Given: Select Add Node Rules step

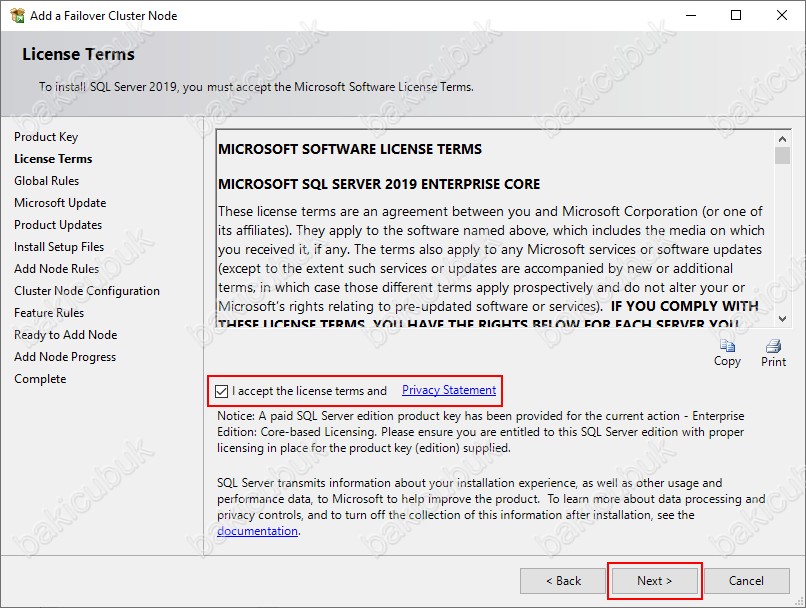Looking at the screenshot, I should 57,269.
